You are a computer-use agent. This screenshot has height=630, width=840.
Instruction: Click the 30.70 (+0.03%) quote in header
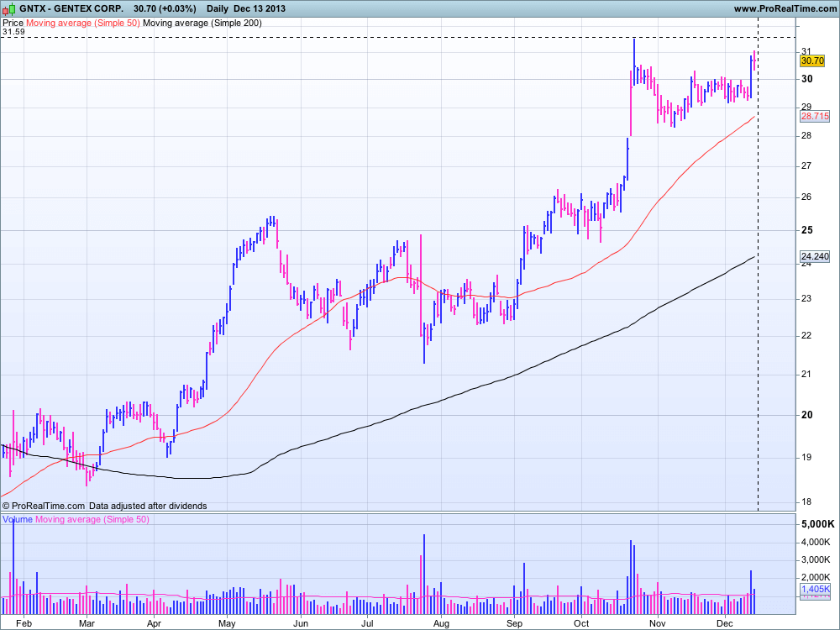point(165,8)
